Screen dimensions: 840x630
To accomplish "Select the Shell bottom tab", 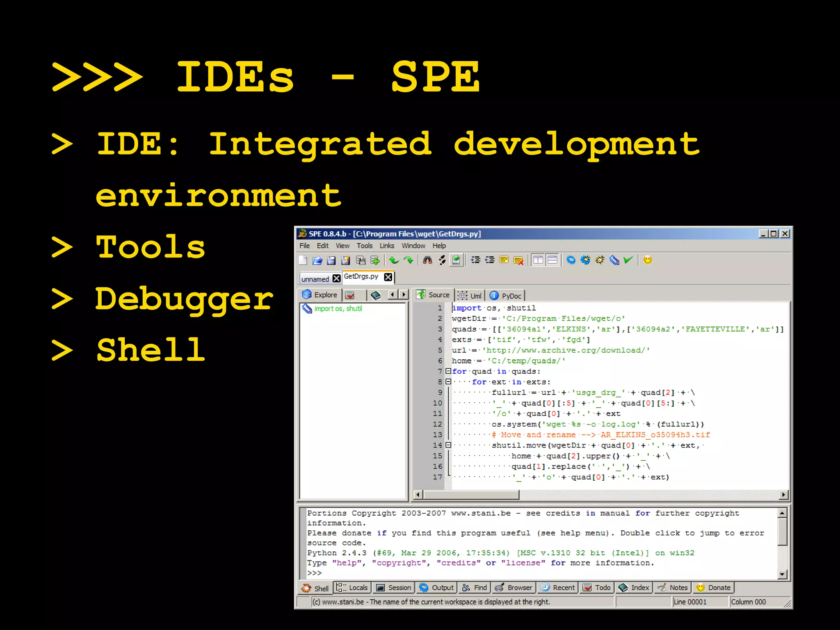I will (x=315, y=588).
